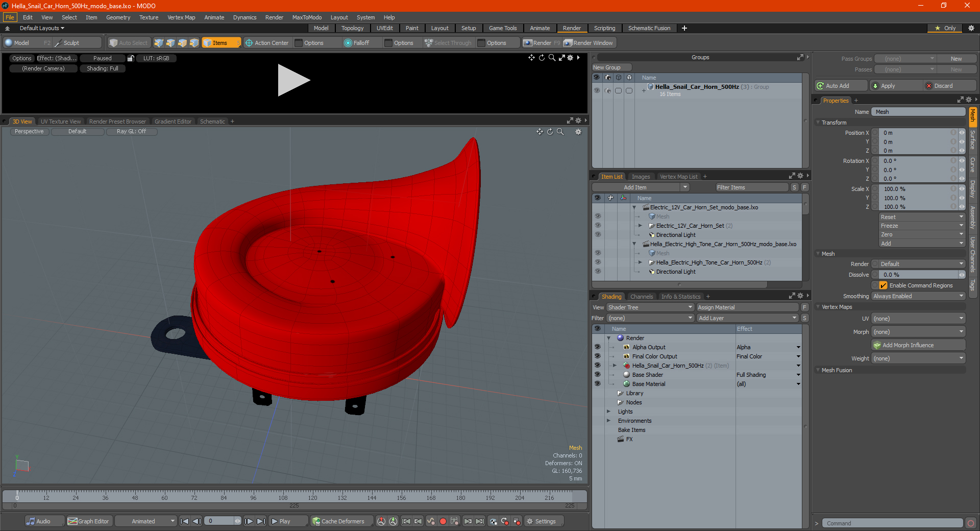The image size is (980, 531).
Task: Toggle the render preview lock icon
Action: point(131,58)
